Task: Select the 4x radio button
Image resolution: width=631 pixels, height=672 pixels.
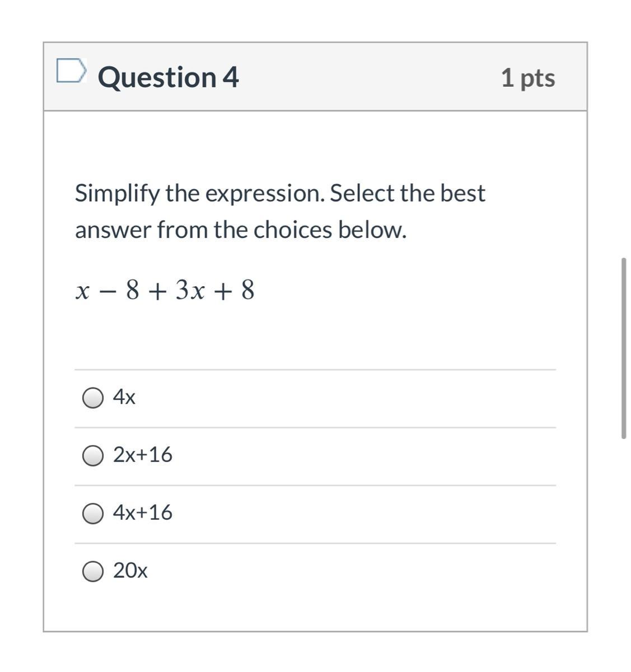Action: pos(93,398)
